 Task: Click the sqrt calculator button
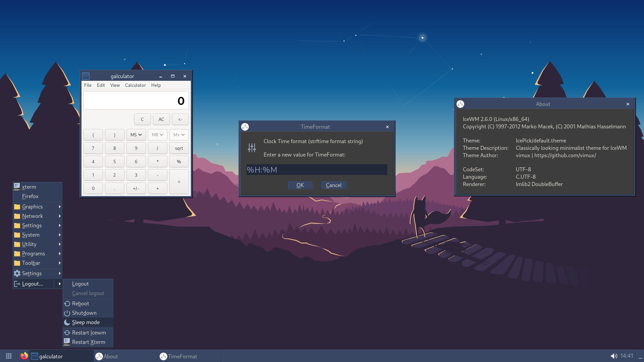coord(179,148)
